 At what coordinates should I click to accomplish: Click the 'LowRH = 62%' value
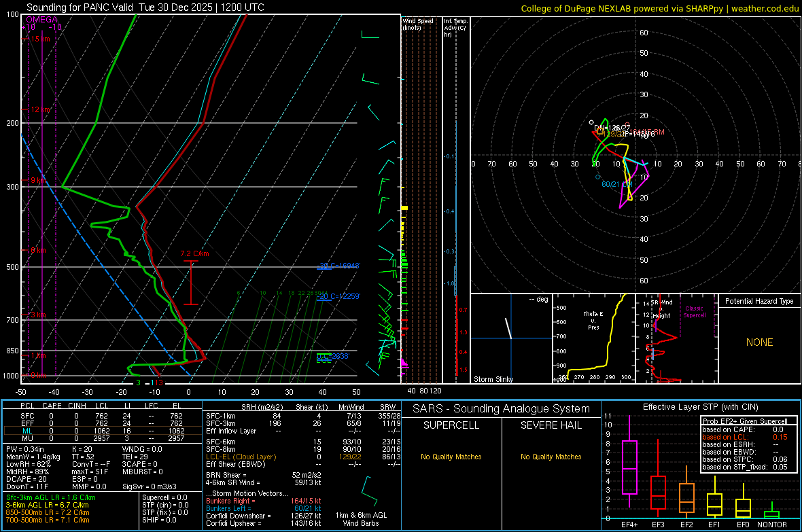[x=29, y=464]
